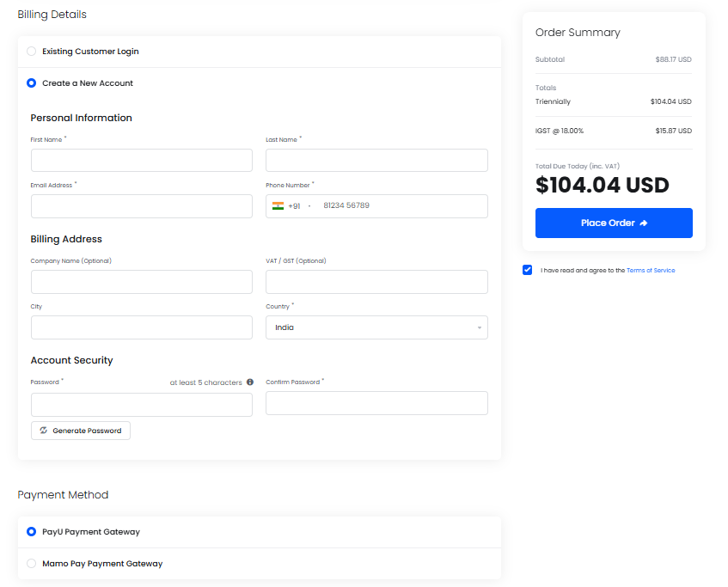The width and height of the screenshot is (728, 587).
Task: Choose Mamo Pay Payment Gateway
Action: [x=31, y=563]
